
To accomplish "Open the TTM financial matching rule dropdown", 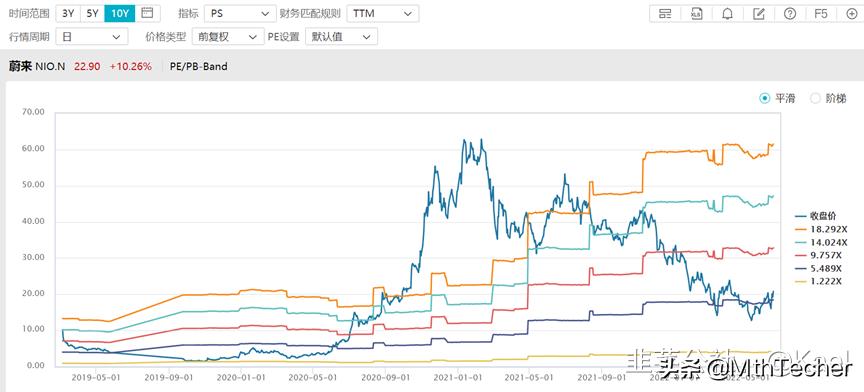I will click(382, 14).
